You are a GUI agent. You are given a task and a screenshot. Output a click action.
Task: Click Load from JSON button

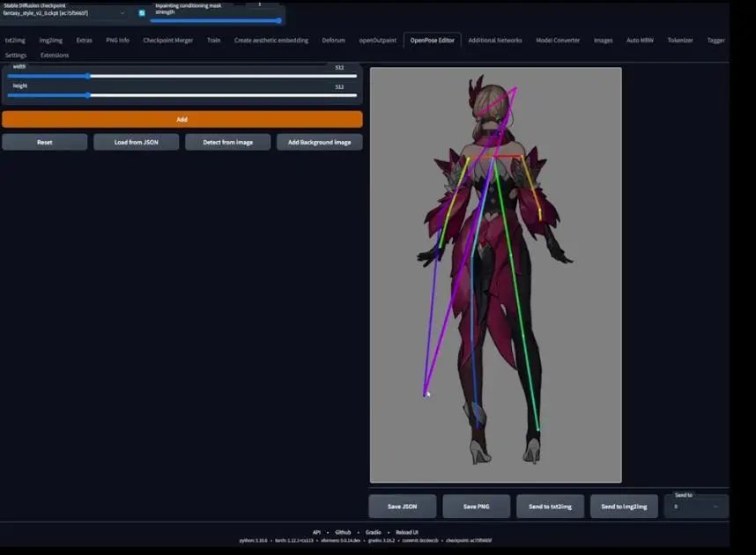pos(136,142)
